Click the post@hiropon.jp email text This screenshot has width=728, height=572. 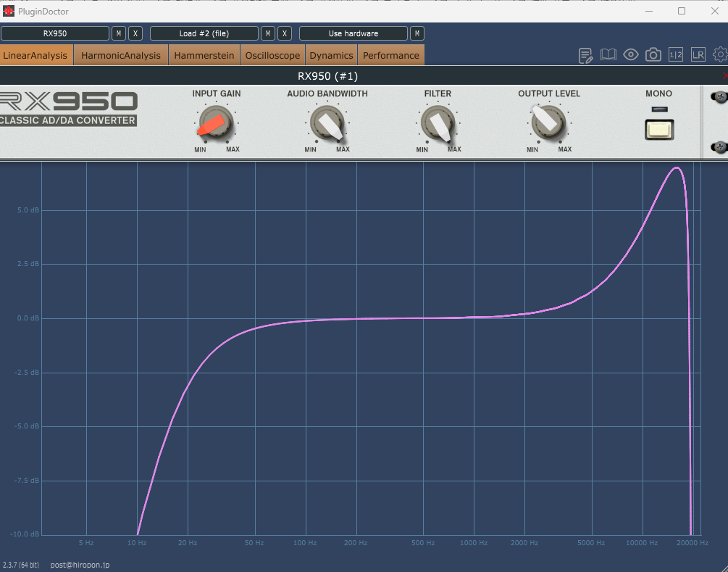pos(80,565)
